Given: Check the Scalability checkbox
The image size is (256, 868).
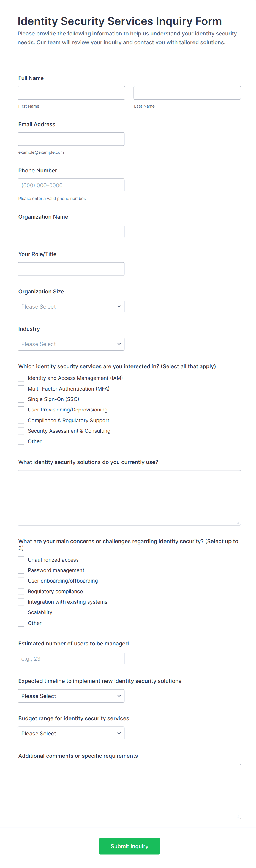Looking at the screenshot, I should click(21, 612).
